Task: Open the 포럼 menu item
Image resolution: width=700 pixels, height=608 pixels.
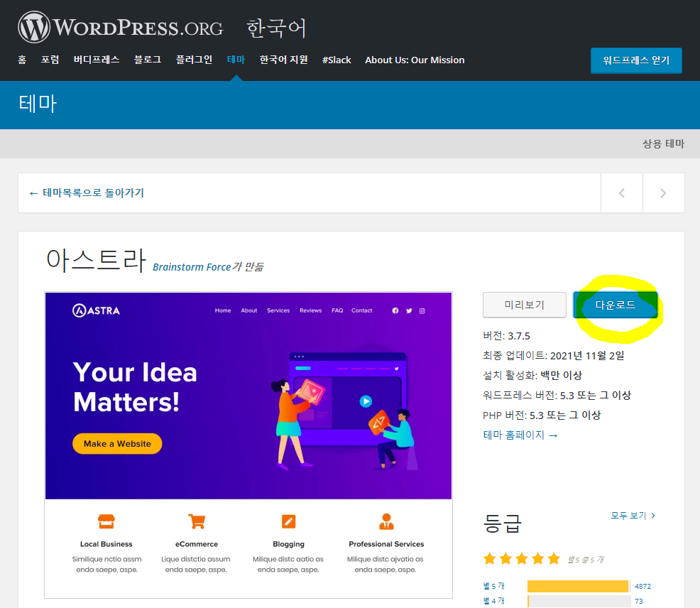Action: [50, 60]
